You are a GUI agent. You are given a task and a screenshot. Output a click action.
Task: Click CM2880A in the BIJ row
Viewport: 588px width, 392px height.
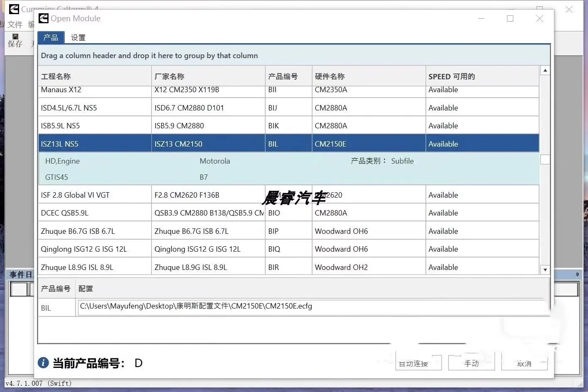pos(368,108)
